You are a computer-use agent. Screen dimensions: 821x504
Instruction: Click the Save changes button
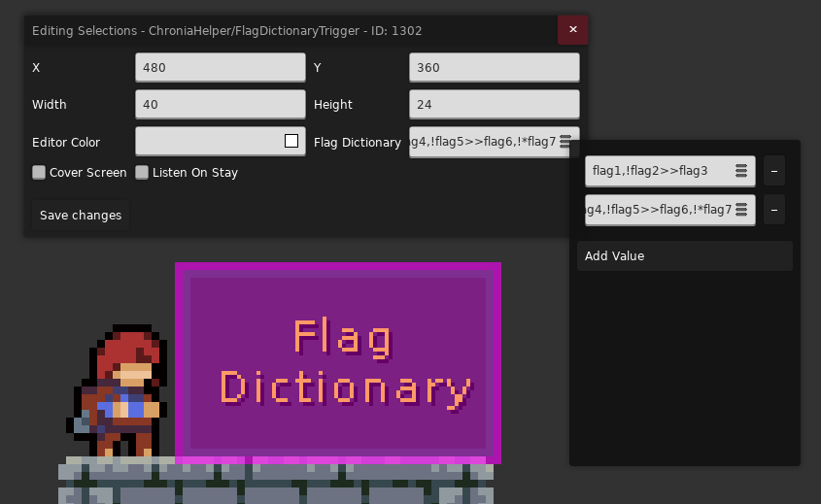(81, 216)
